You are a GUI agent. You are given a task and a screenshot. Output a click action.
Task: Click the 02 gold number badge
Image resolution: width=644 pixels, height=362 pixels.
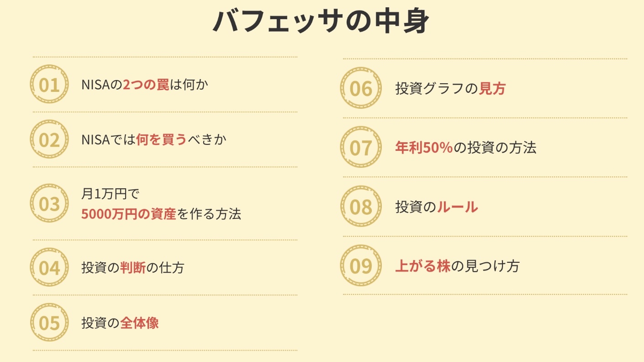pos(49,140)
